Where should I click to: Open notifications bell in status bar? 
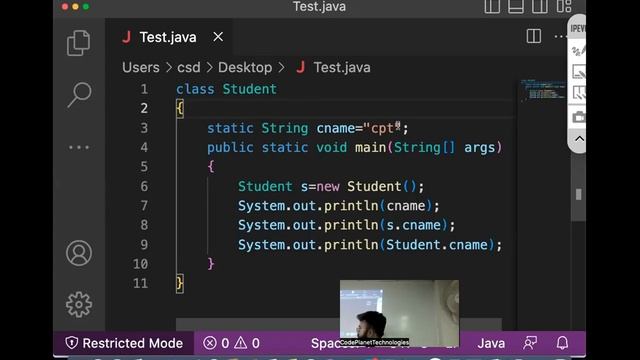click(x=562, y=343)
